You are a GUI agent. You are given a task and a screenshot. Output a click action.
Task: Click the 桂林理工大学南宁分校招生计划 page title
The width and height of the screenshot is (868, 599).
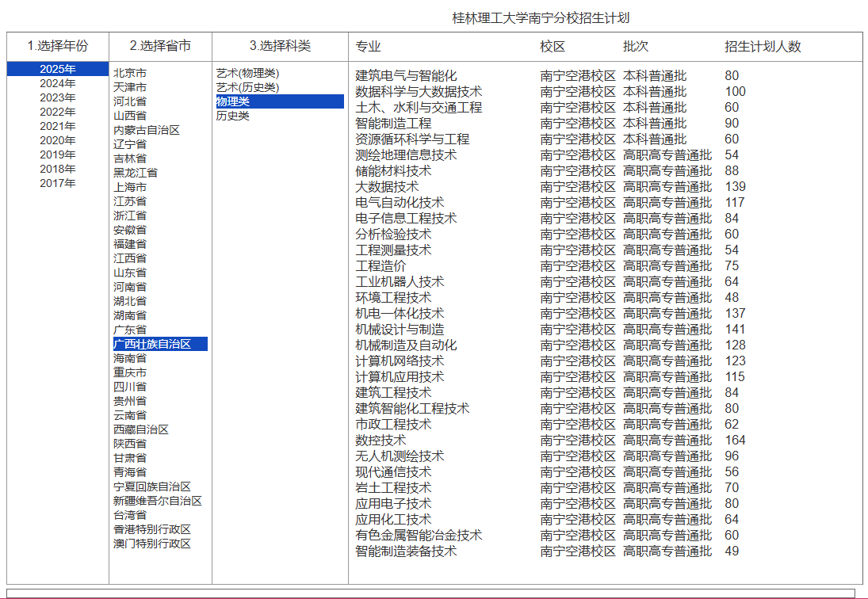(541, 18)
